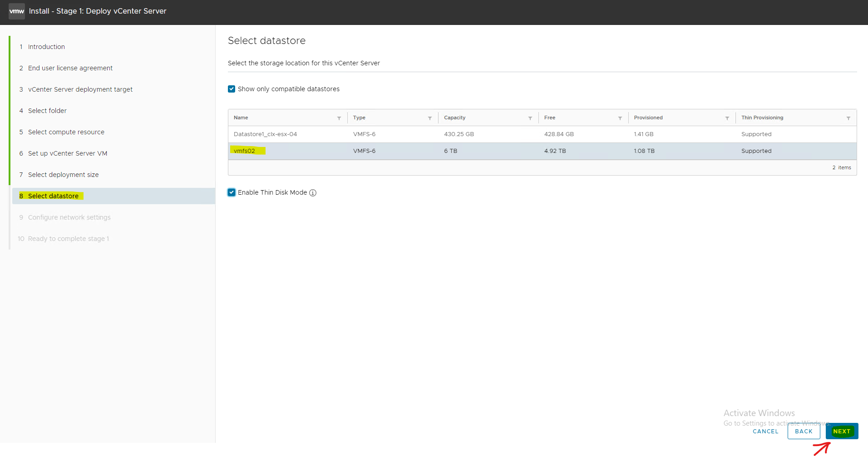
Task: Click VMFS-6 type in Datastore1_clx-esx-04 row
Action: (364, 134)
